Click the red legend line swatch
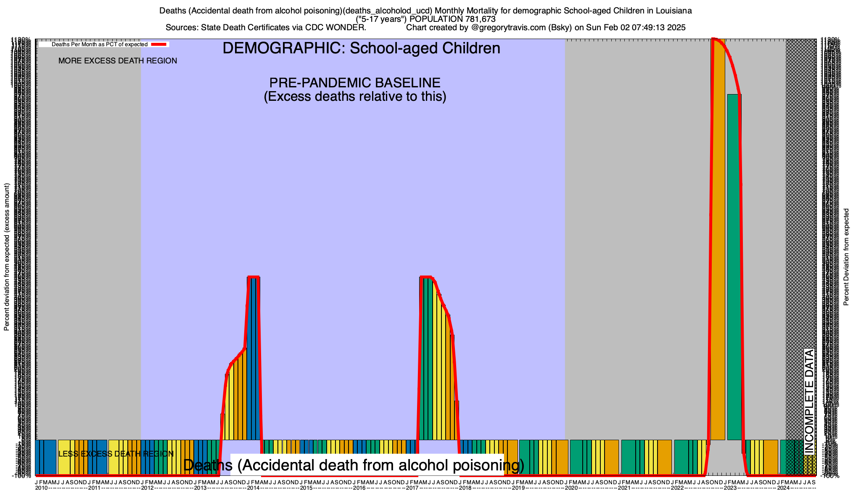Image resolution: width=861 pixels, height=504 pixels. 159,45
